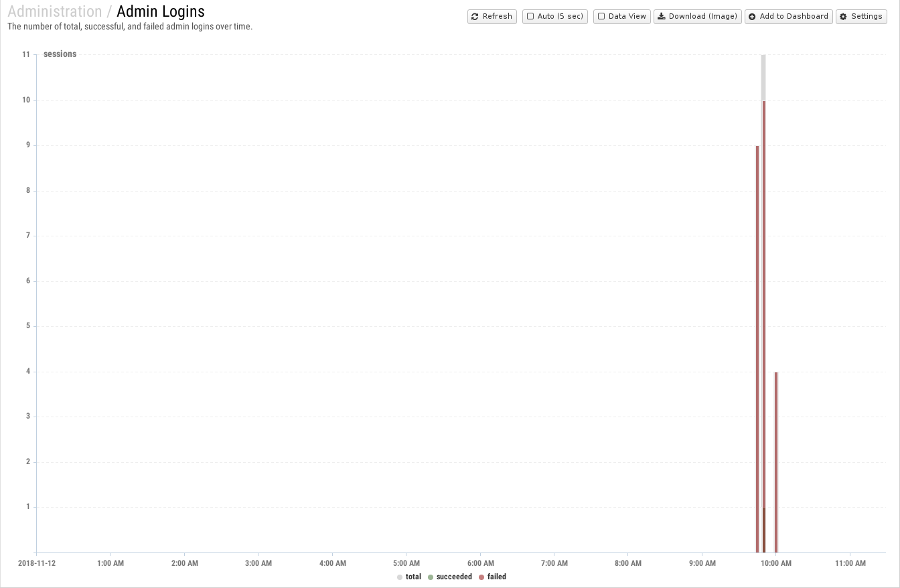
Task: Toggle the total series legend dot
Action: (400, 577)
